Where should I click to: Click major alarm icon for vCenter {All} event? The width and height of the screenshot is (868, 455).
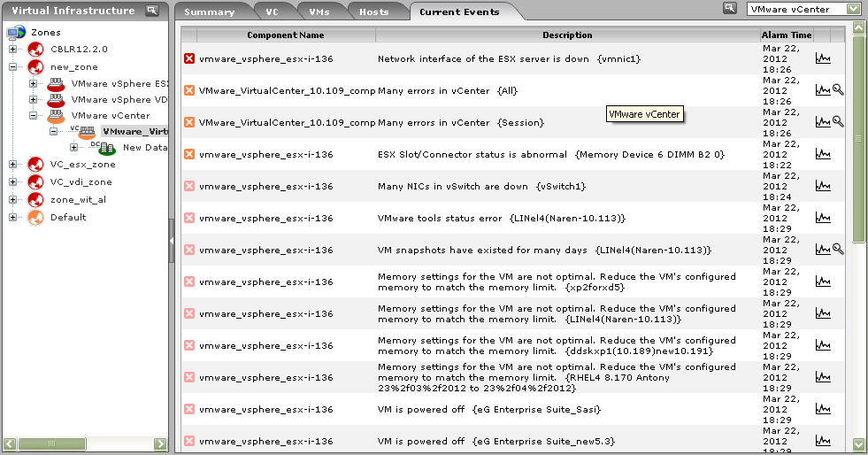coord(189,90)
